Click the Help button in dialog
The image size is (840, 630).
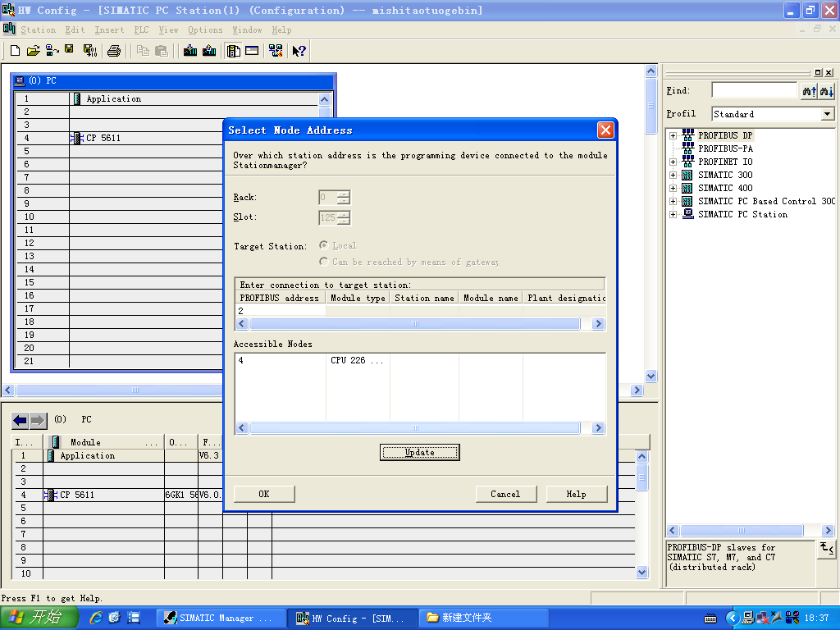click(577, 494)
